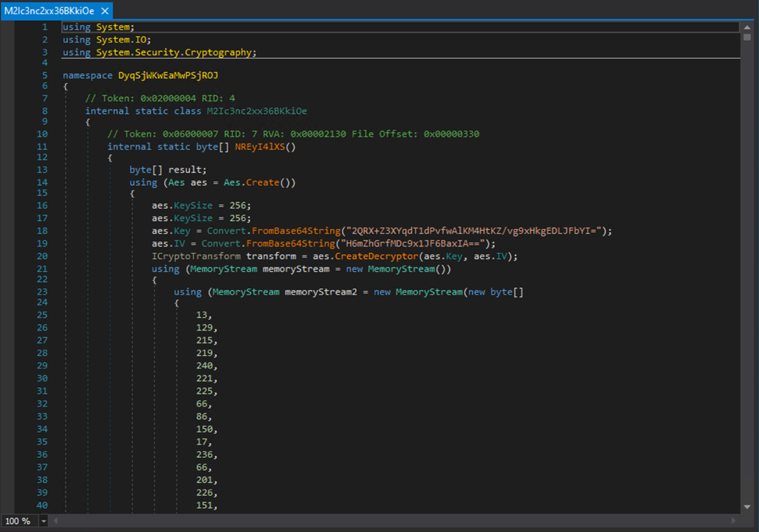Image resolution: width=759 pixels, height=532 pixels.
Task: Click class name M2Ic3nc2xx36BKkiOe in code
Action: pos(257,111)
